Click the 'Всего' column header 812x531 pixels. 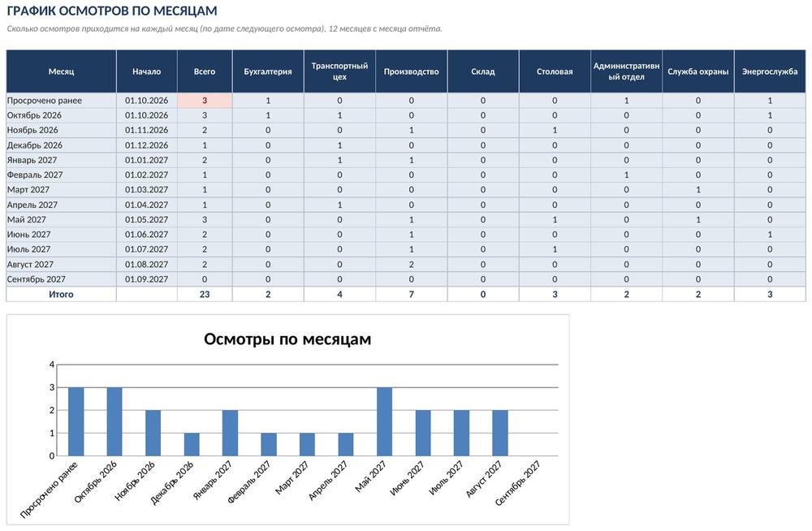[205, 71]
